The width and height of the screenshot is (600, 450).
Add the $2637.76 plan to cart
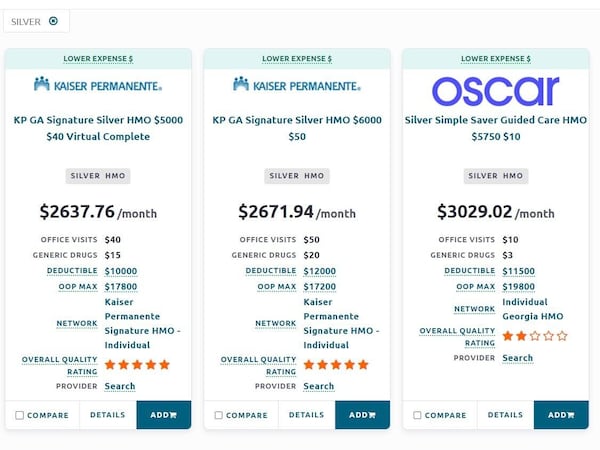click(x=163, y=415)
